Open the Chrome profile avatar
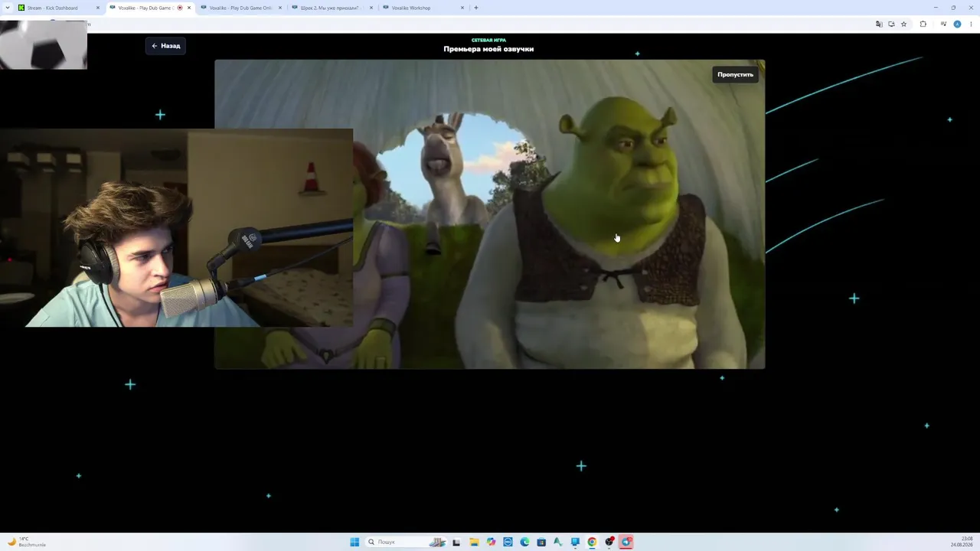This screenshot has height=551, width=980. tap(957, 24)
